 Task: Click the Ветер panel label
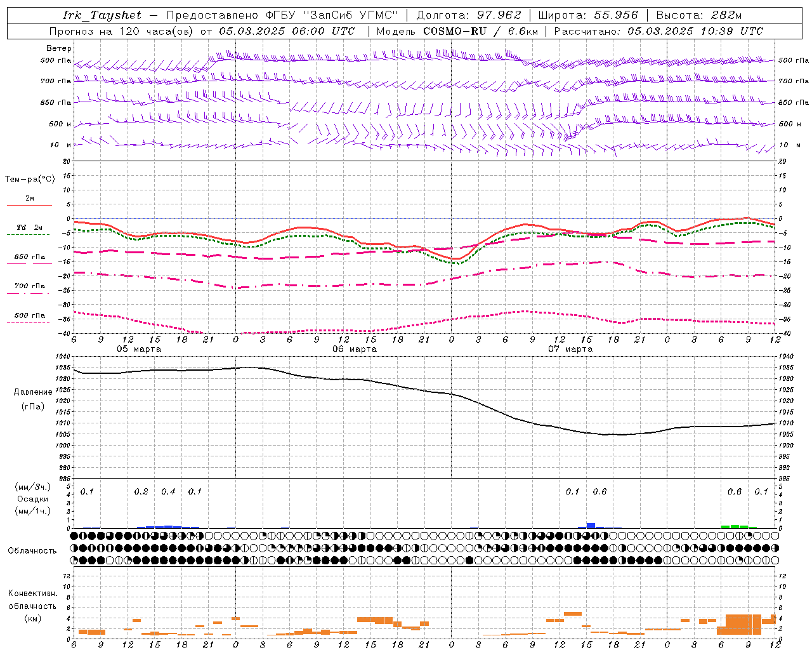[58, 48]
